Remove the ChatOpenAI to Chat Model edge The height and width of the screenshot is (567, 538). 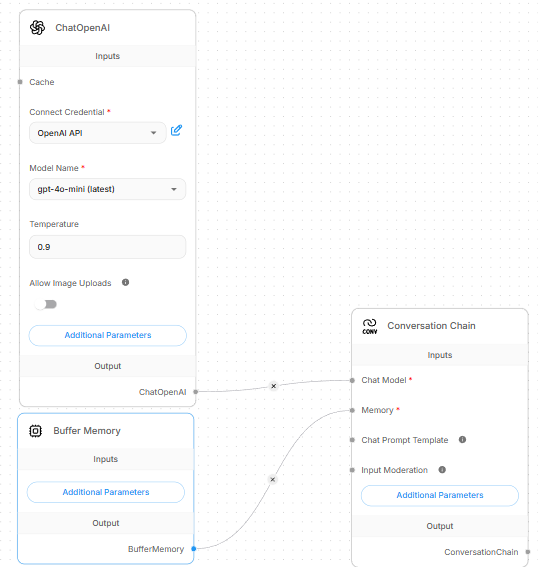(x=274, y=386)
